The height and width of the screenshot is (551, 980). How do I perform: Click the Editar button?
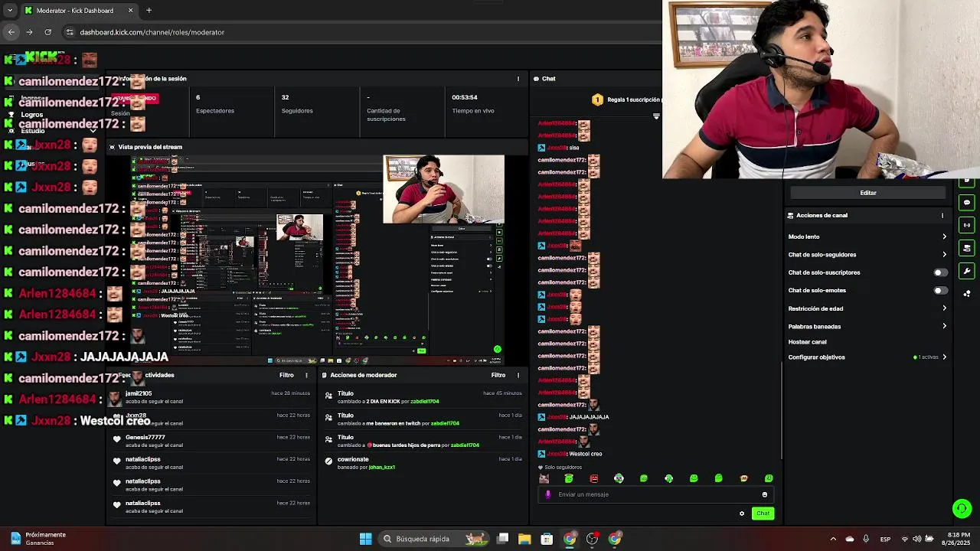pyautogui.click(x=867, y=193)
